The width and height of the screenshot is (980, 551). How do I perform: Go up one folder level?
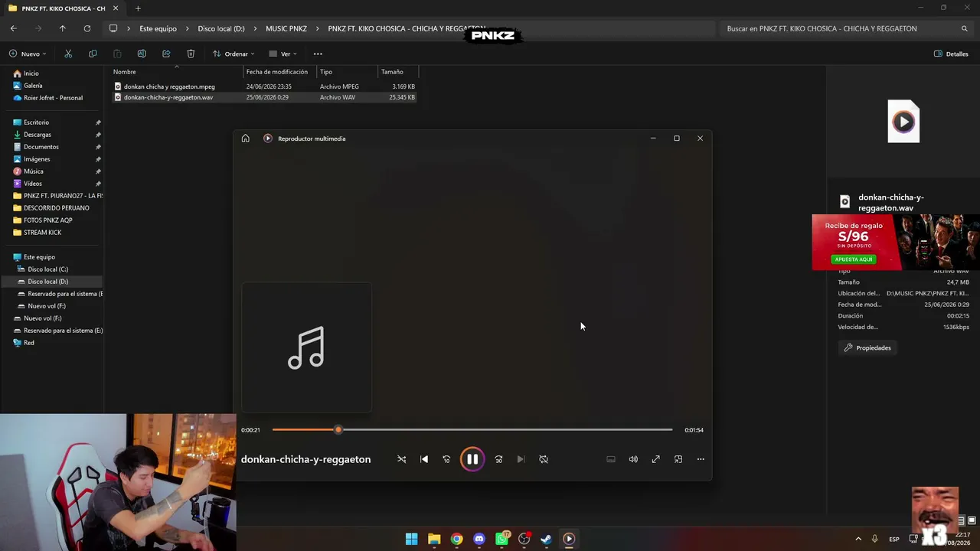63,28
